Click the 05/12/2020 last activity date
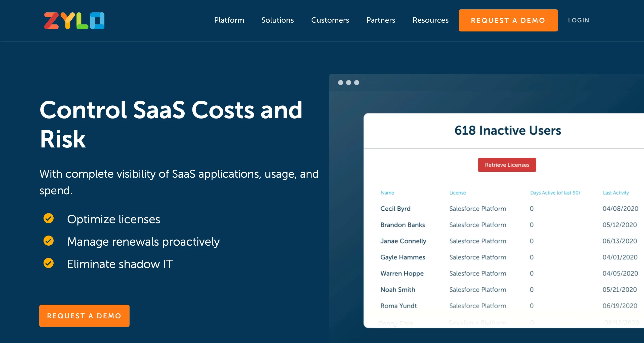 [620, 225]
